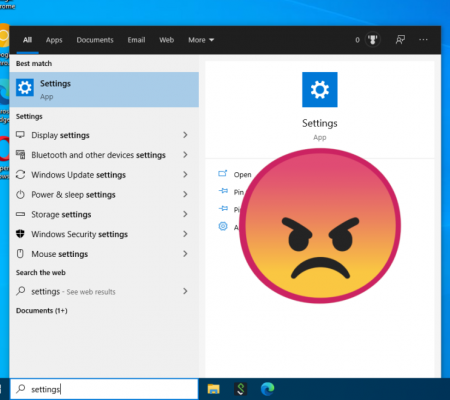Click the Power & sleep power icon

pos(20,194)
